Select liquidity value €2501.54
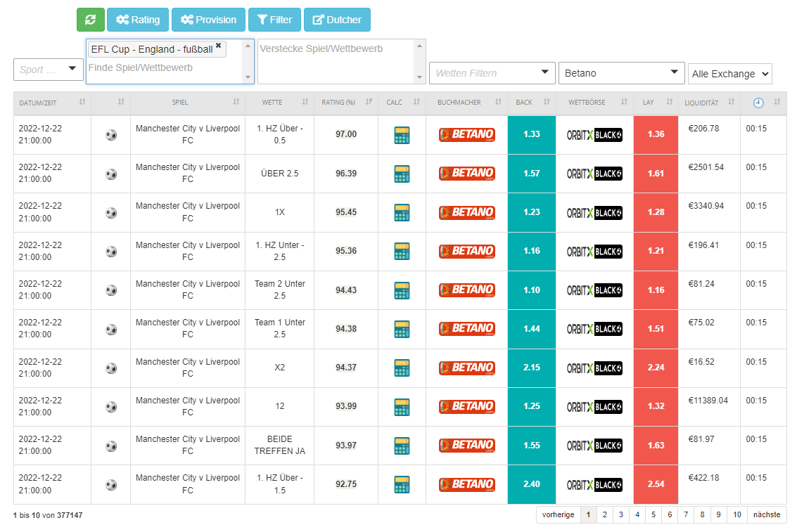804x532 pixels. (x=706, y=167)
